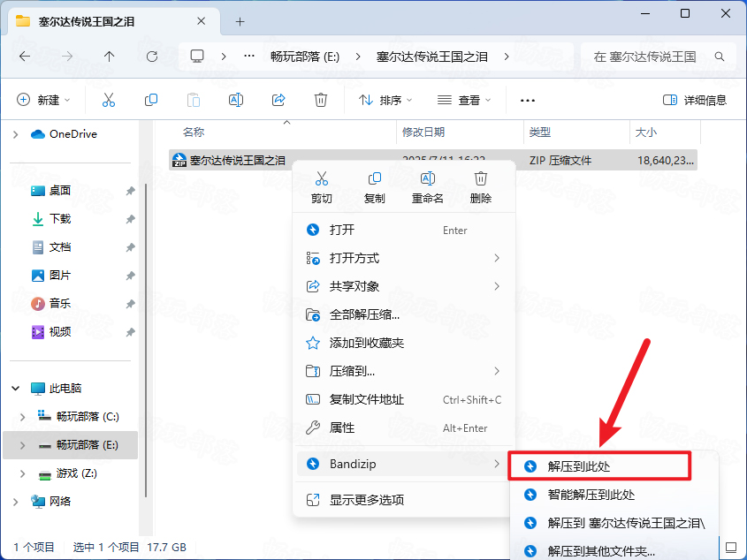Image resolution: width=747 pixels, height=560 pixels.
Task: Click the Delete trash icon in the toolbar
Action: click(321, 100)
